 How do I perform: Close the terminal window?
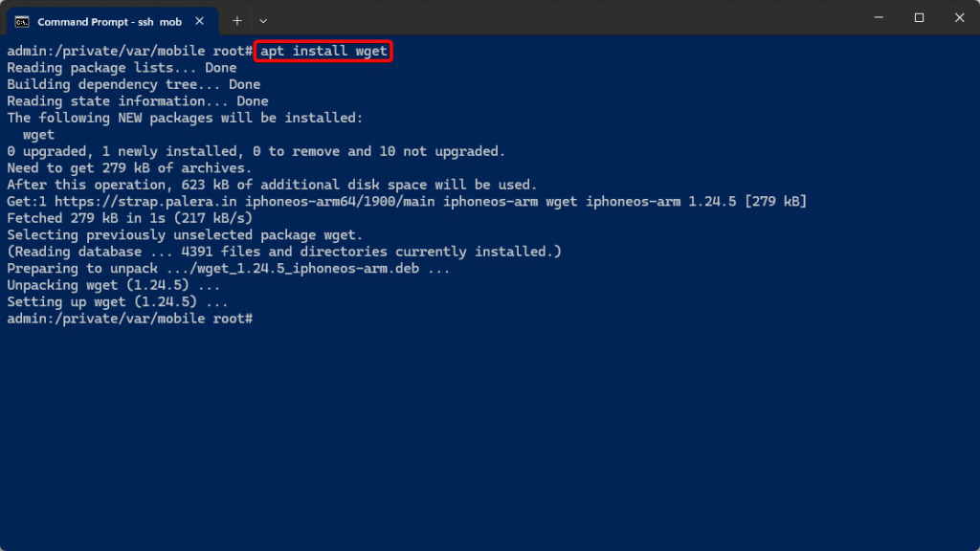coord(959,17)
